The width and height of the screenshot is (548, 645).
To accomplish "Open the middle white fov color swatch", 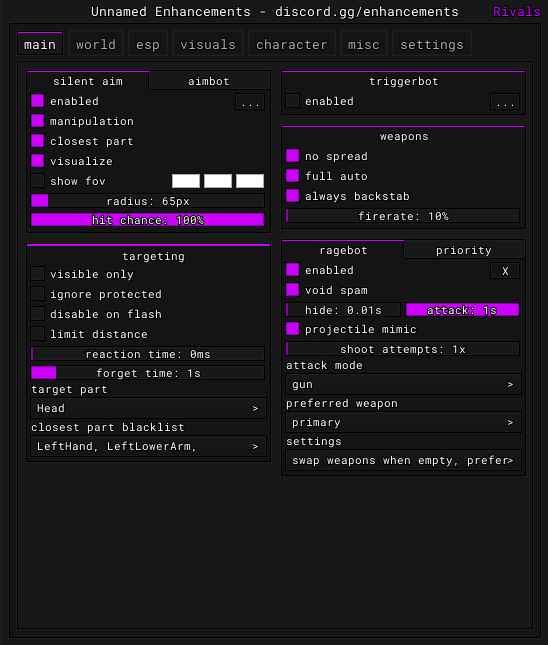I will pos(218,181).
